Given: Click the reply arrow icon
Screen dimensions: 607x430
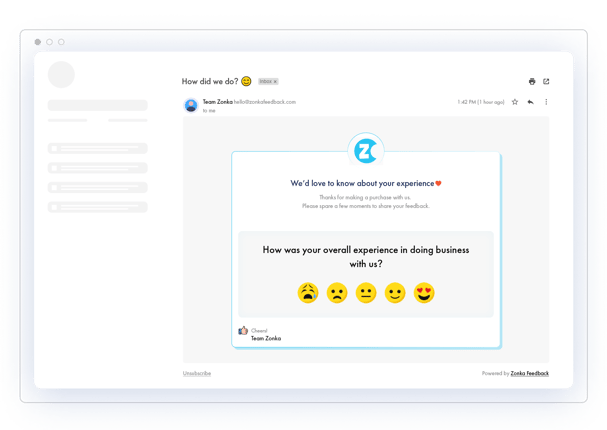Looking at the screenshot, I should (x=530, y=102).
